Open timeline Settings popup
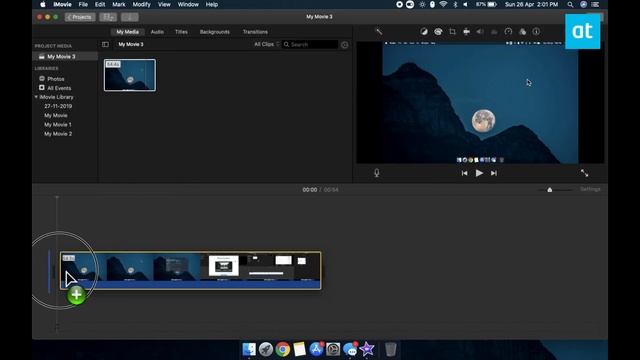The width and height of the screenshot is (640, 360). point(590,189)
